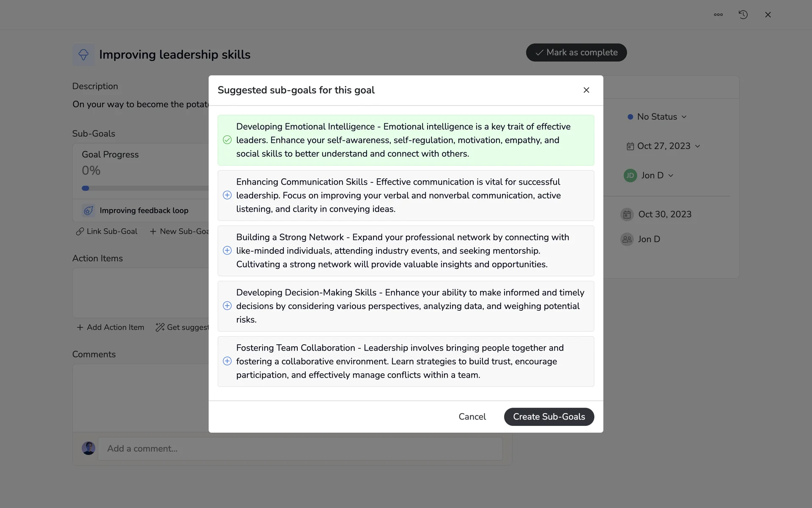Click the Improving feedback loop sub-goal icon
Viewport: 812px width, 508px height.
click(88, 210)
